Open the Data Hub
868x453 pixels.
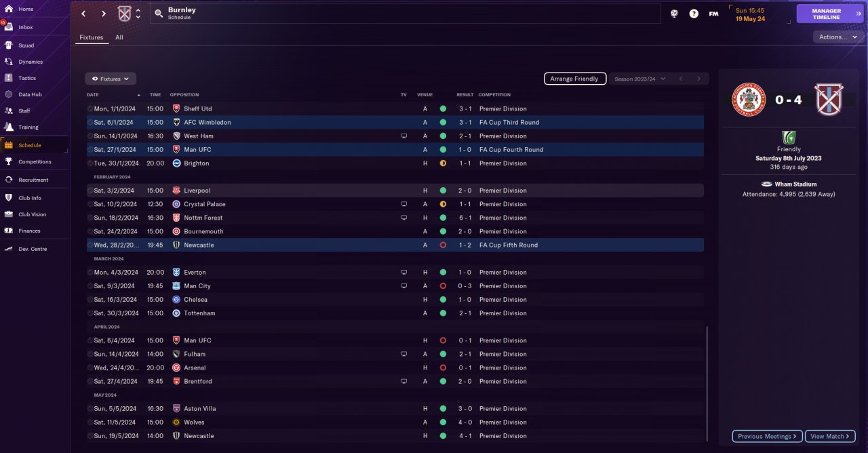34,94
